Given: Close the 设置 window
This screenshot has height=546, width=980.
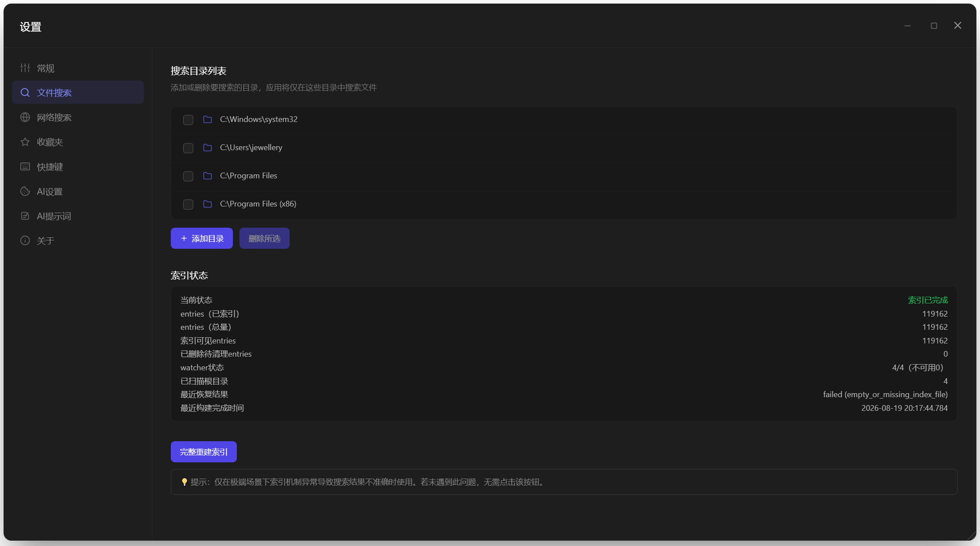Looking at the screenshot, I should click(x=958, y=26).
